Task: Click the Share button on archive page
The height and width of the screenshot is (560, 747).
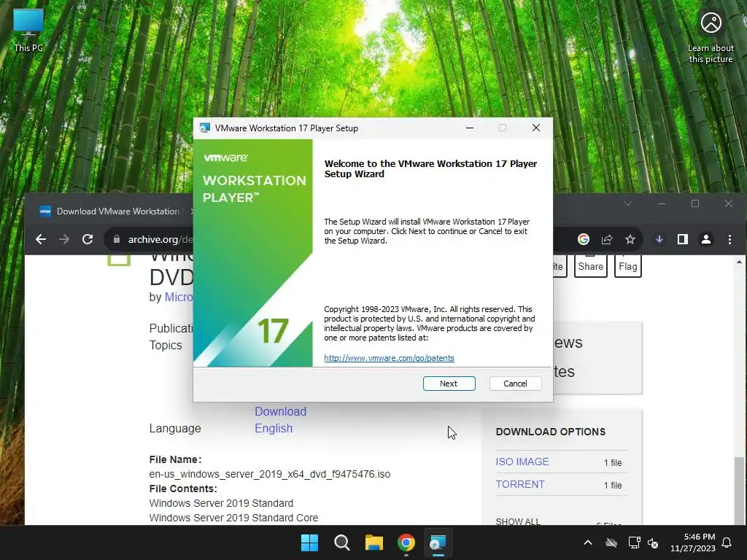Action: pyautogui.click(x=590, y=266)
